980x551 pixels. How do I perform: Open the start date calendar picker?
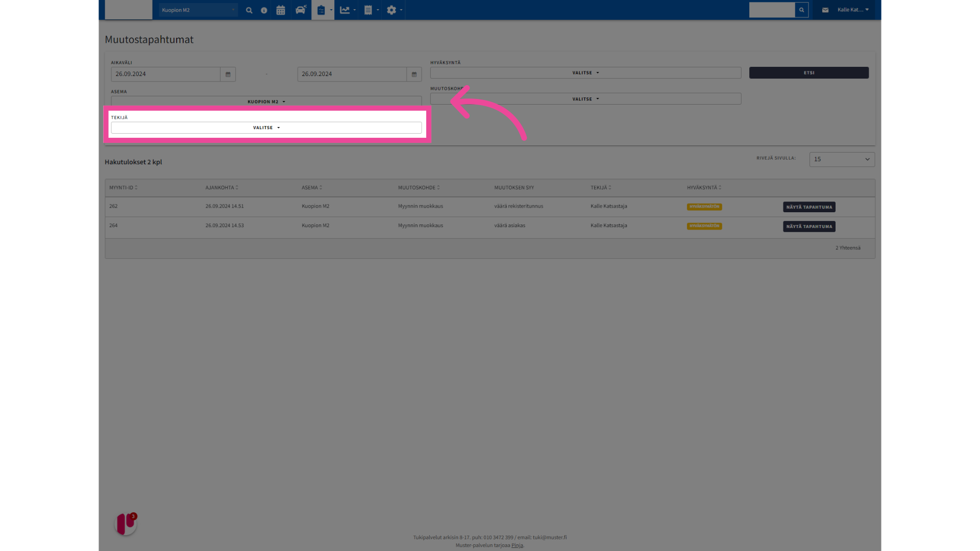(228, 74)
